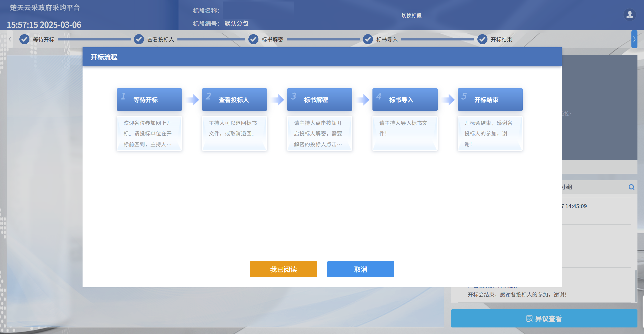Click the checkmark icon beside 开标结束 step
The width and height of the screenshot is (644, 334).
tap(482, 39)
